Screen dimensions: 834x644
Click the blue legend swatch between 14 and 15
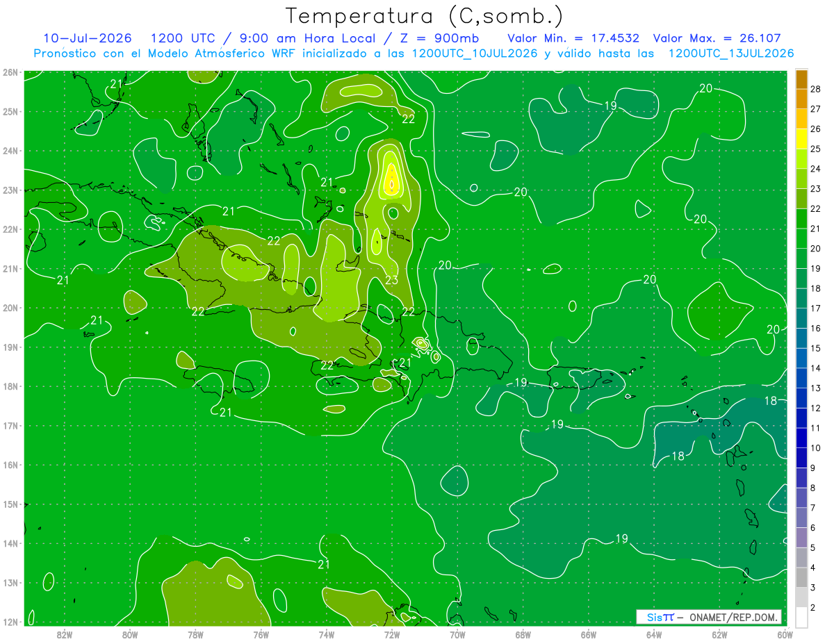click(x=801, y=358)
